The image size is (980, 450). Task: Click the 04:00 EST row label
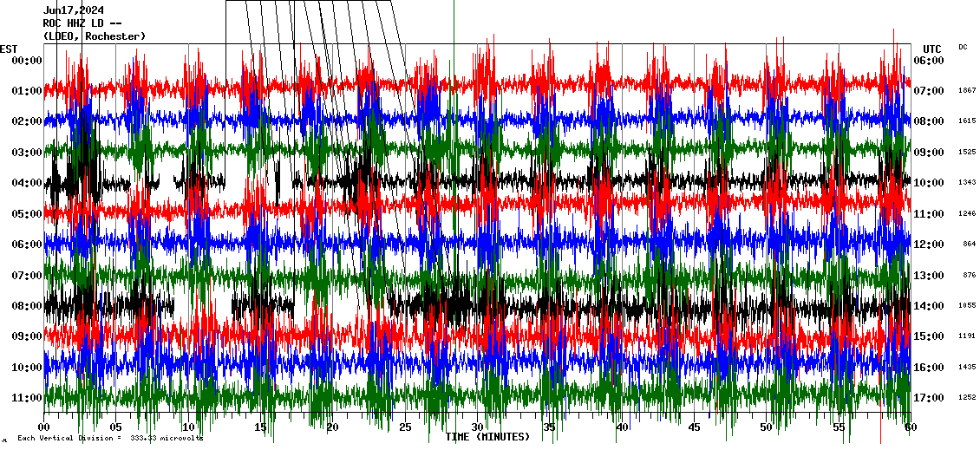pyautogui.click(x=27, y=183)
